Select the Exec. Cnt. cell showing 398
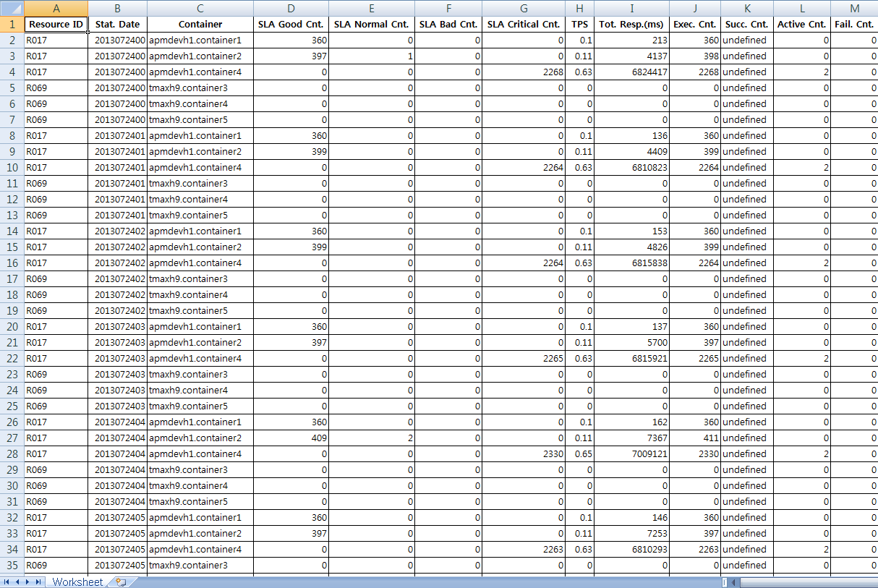This screenshot has height=588, width=878. click(695, 56)
